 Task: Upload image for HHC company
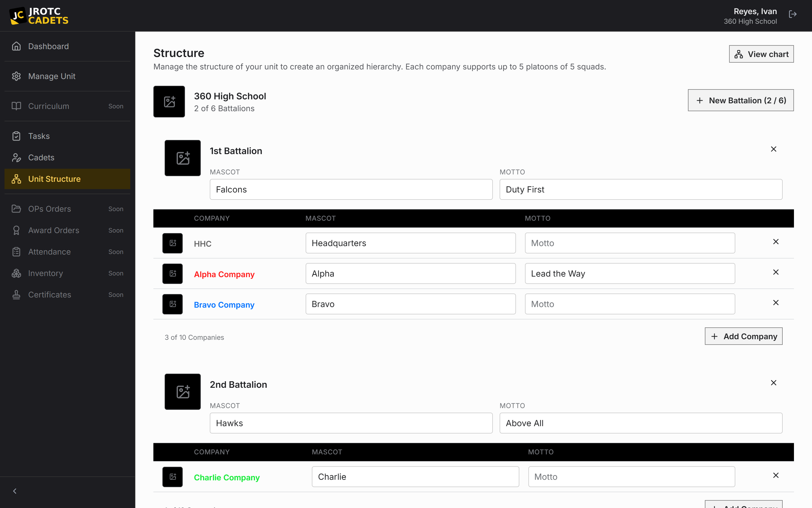pos(173,243)
